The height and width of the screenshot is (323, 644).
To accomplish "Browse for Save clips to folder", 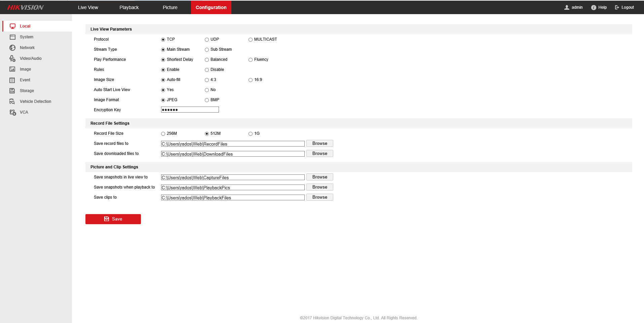I will point(319,197).
